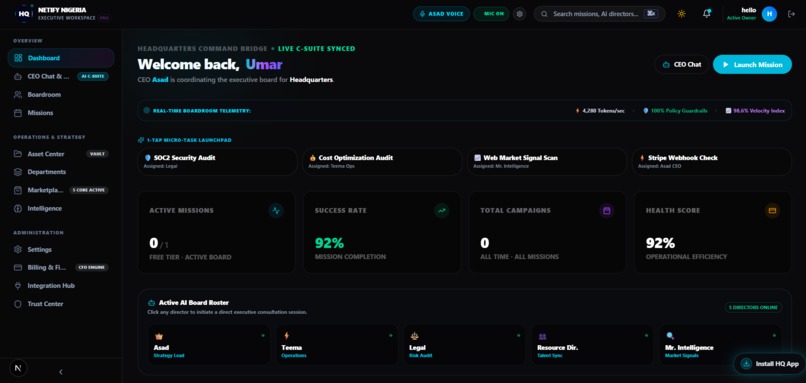This screenshot has width=806, height=383.
Task: Click Mr. Intelligence magnifier icon
Action: 670,336
